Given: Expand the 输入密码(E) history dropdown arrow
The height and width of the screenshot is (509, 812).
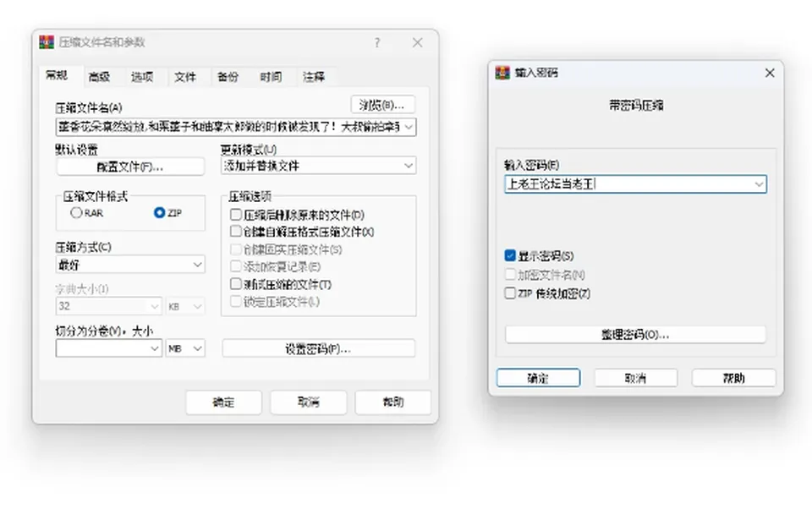Looking at the screenshot, I should click(x=759, y=184).
